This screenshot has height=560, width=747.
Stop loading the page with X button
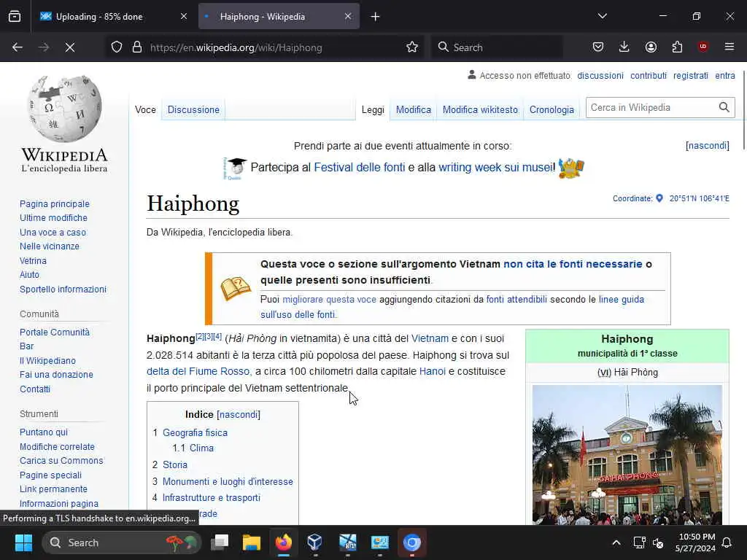70,47
